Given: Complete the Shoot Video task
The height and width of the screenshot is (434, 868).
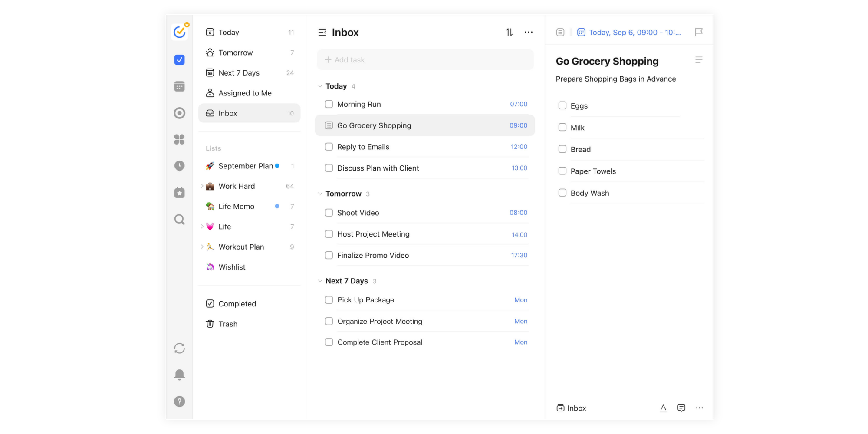Looking at the screenshot, I should coord(329,213).
